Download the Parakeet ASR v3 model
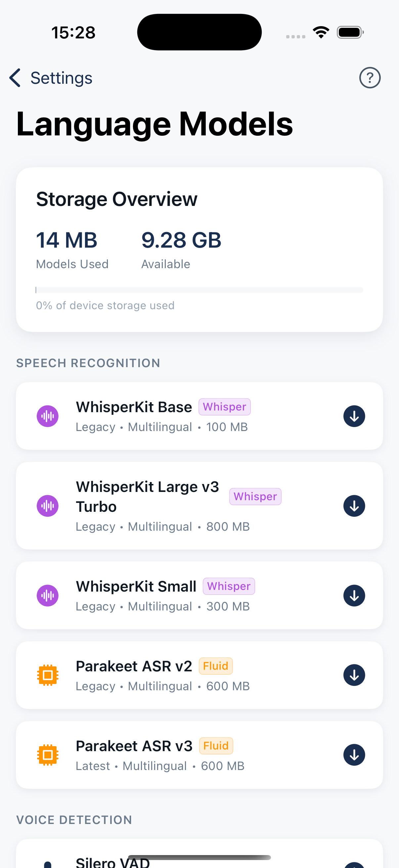The height and width of the screenshot is (868, 399). click(354, 755)
